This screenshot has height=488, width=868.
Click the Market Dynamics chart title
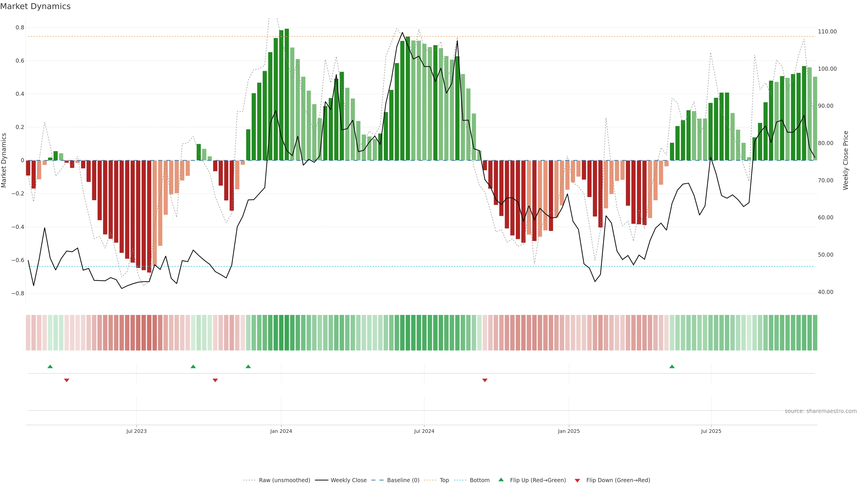(x=35, y=6)
